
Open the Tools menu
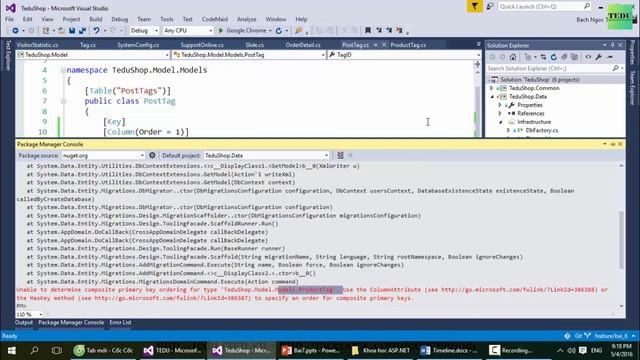[x=167, y=19]
